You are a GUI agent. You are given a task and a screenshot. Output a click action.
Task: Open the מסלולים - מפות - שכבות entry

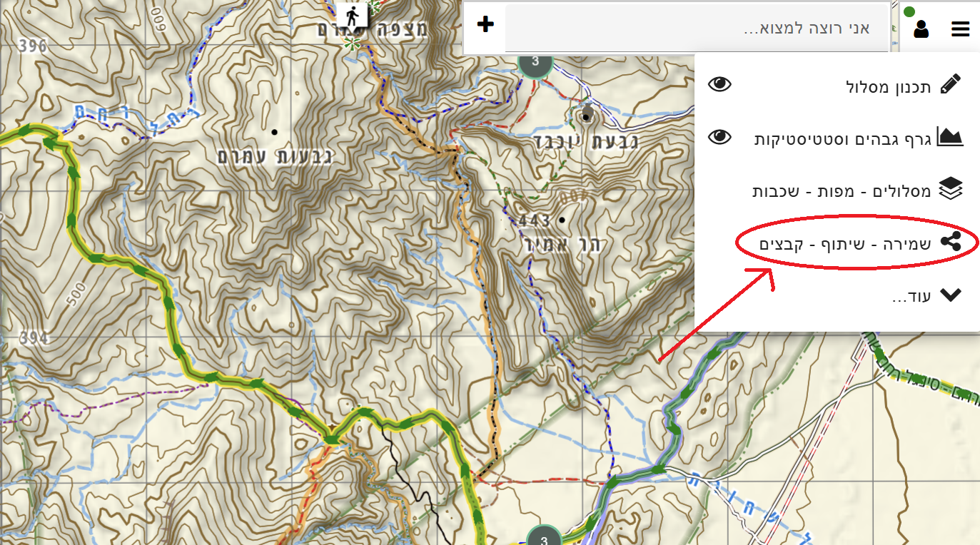[x=842, y=190]
